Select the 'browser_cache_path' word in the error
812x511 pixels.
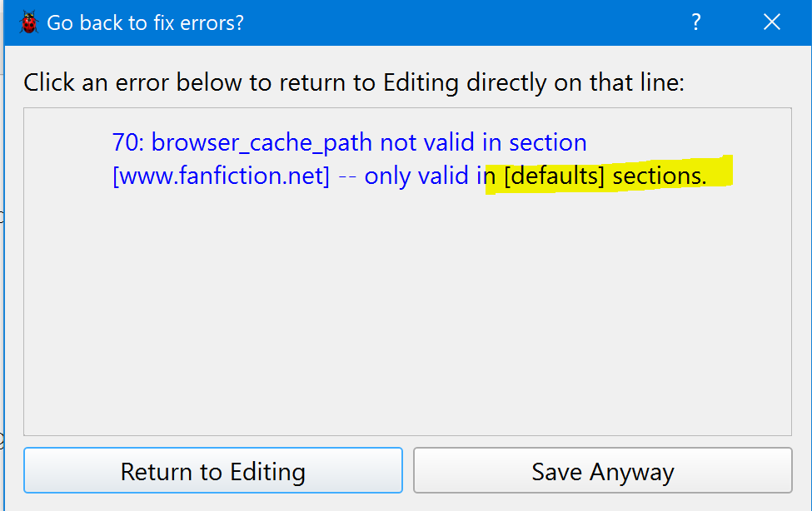pyautogui.click(x=262, y=142)
